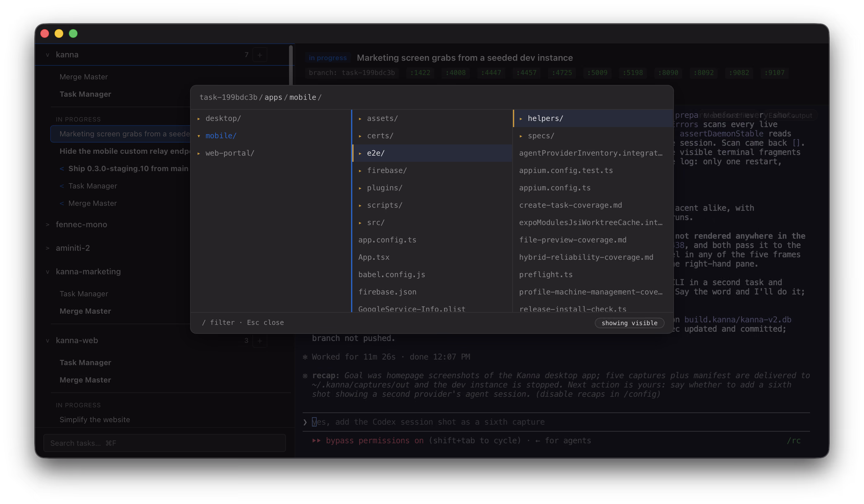Click the task-199bdc3b breadcrumb segment

pos(228,97)
